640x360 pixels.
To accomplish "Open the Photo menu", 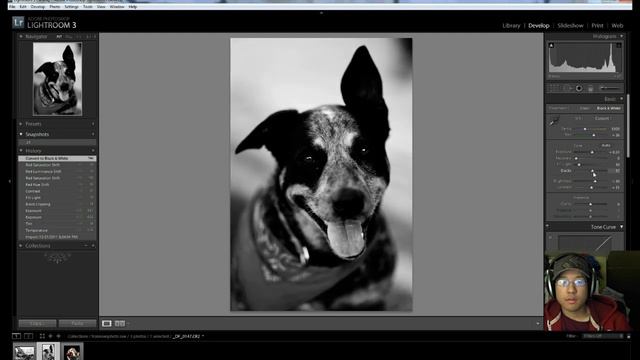I will click(x=55, y=7).
